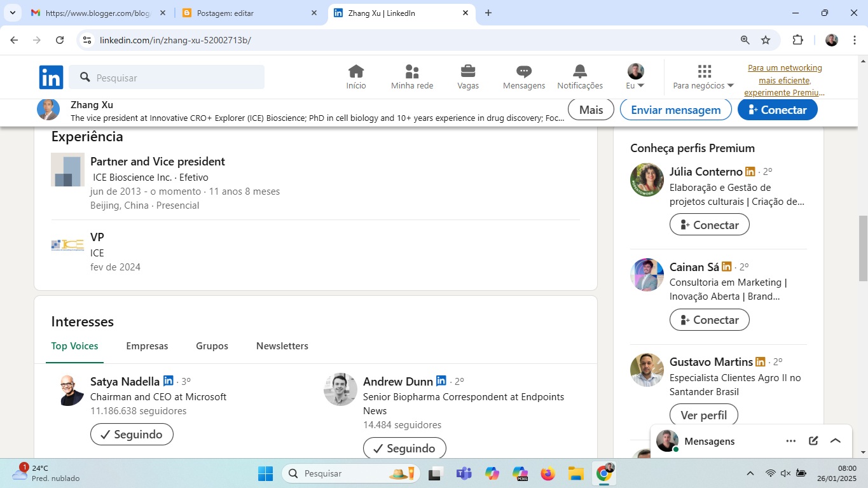This screenshot has width=868, height=488.
Task: Open the Chrome extensions puzzle icon
Action: point(797,40)
